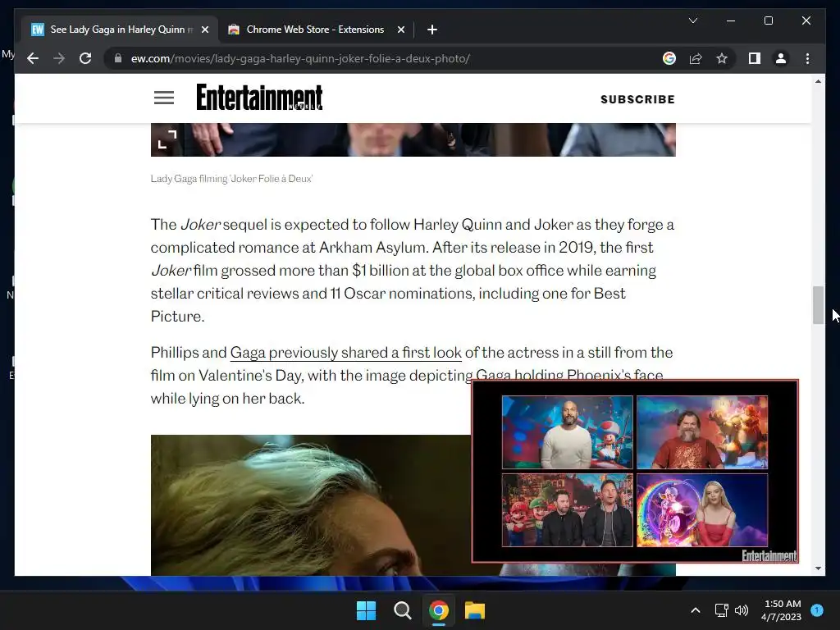
Task: Click the Lady Gaga close-up photo
Action: tap(311, 504)
